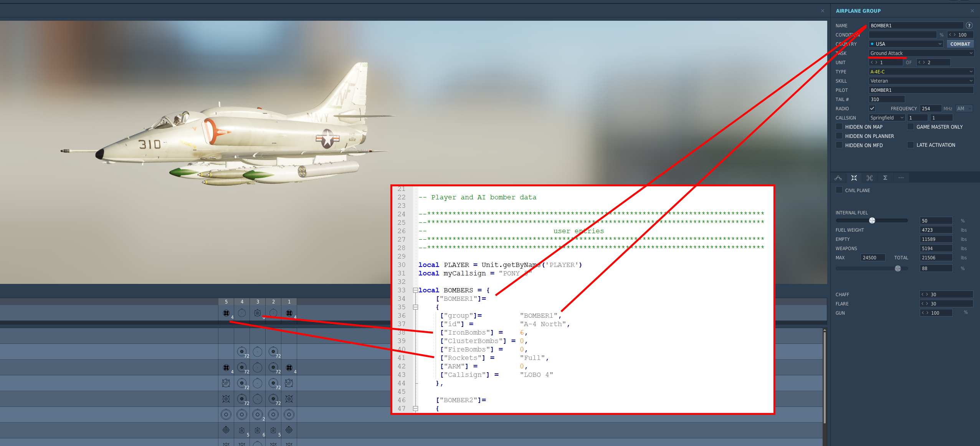980x446 pixels.
Task: Select the Payload tab icon
Action: [854, 178]
